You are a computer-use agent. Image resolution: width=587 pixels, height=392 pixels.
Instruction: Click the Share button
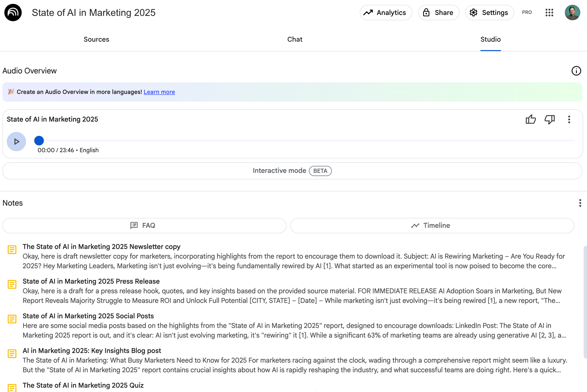tap(438, 13)
